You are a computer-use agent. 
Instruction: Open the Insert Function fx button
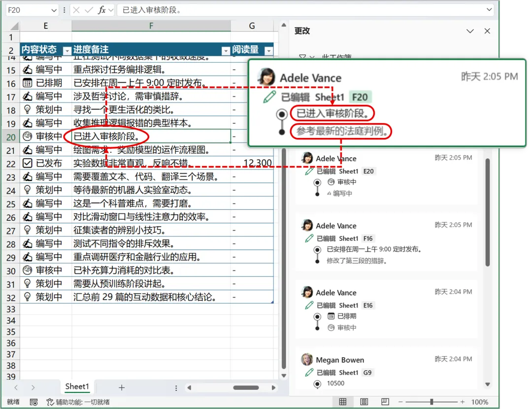102,10
